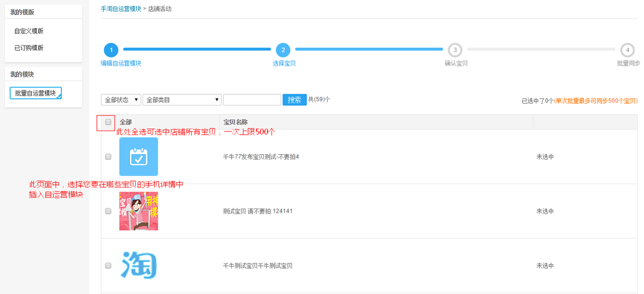This screenshot has width=644, height=294.
Task: Select checkbox for 测试宝贝 请不要拍 124141
Action: (108, 211)
